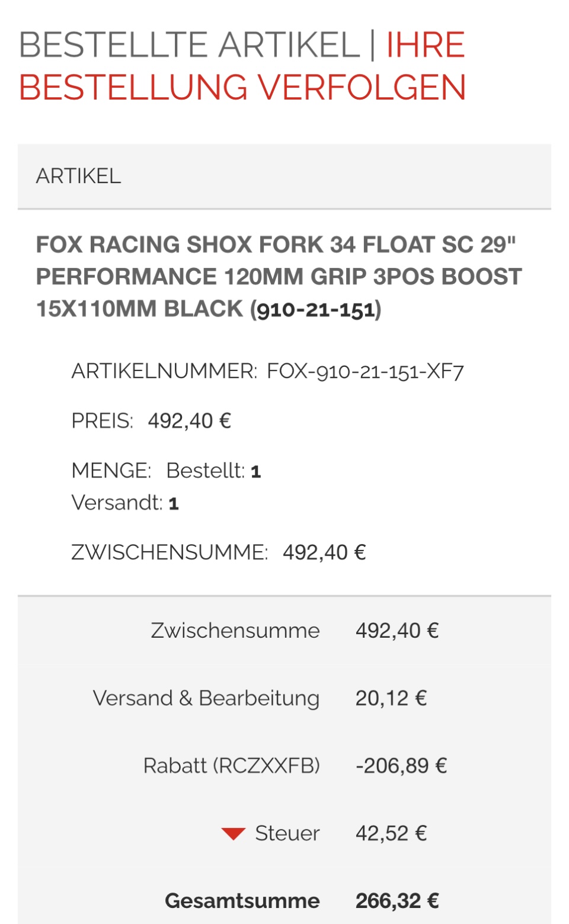The height and width of the screenshot is (924, 569).
Task: Click the item Preis value 492,40 €
Action: pyautogui.click(x=189, y=421)
